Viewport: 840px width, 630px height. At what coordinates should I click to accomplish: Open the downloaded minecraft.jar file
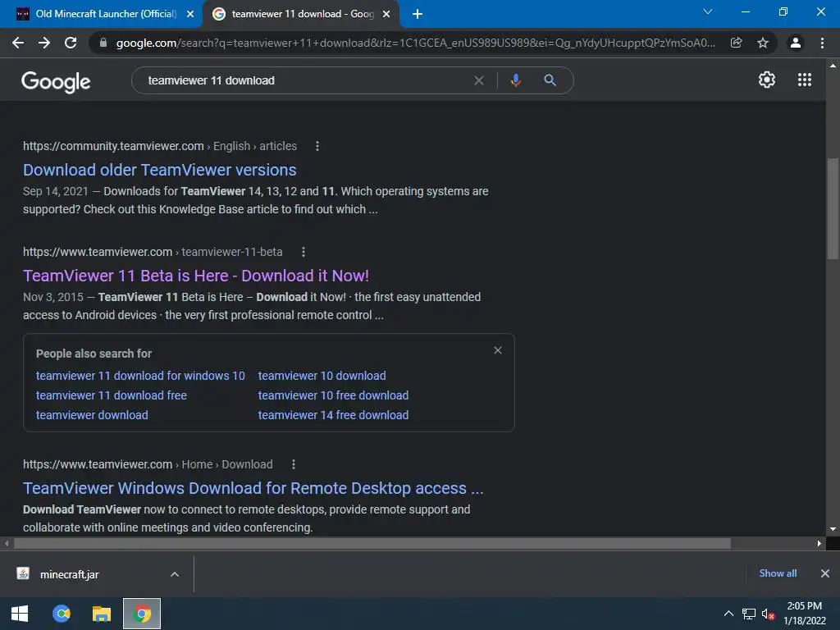69,574
